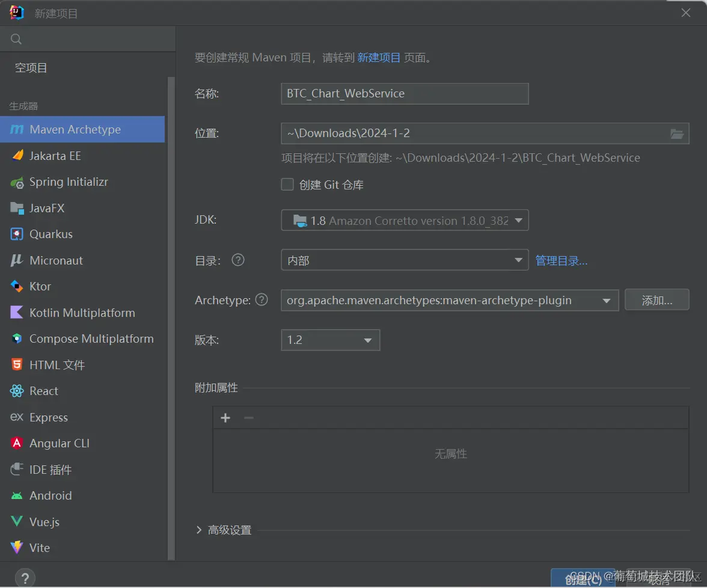
Task: Click the Angular CLI red icon
Action: [x=17, y=443]
